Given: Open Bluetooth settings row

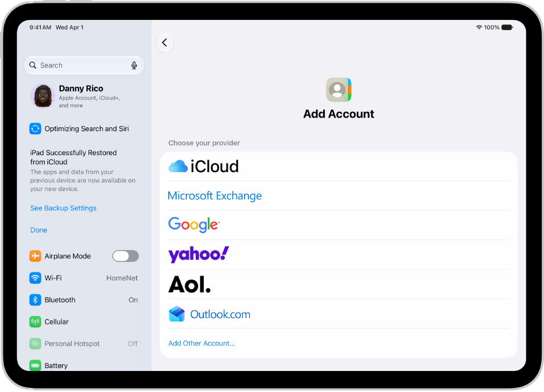Looking at the screenshot, I should pyautogui.click(x=84, y=300).
